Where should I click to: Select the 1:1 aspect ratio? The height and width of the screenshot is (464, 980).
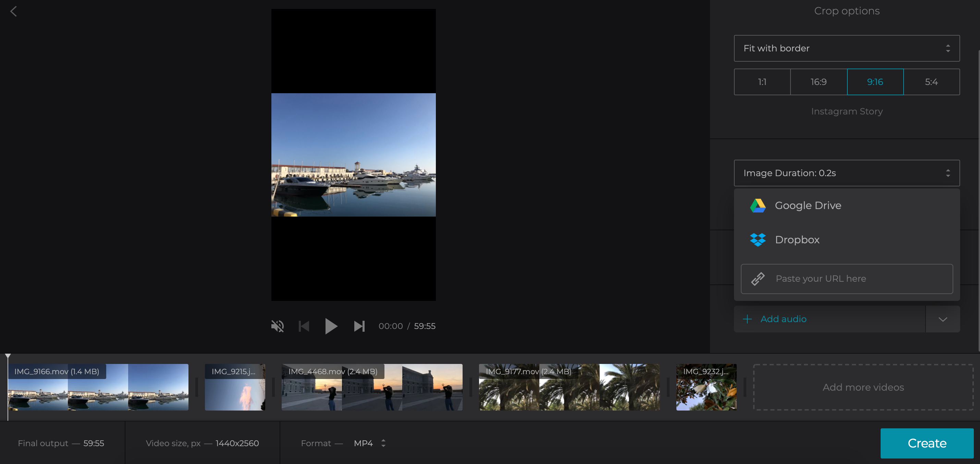pyautogui.click(x=762, y=82)
